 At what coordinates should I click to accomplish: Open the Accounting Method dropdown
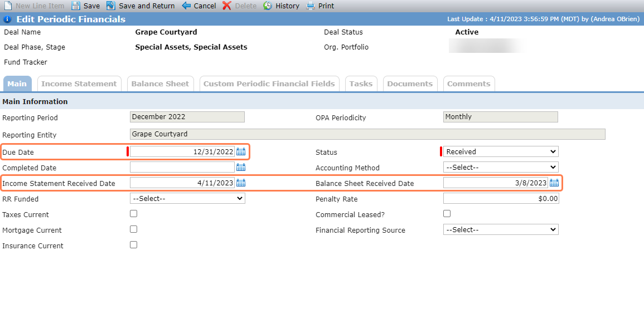point(501,167)
